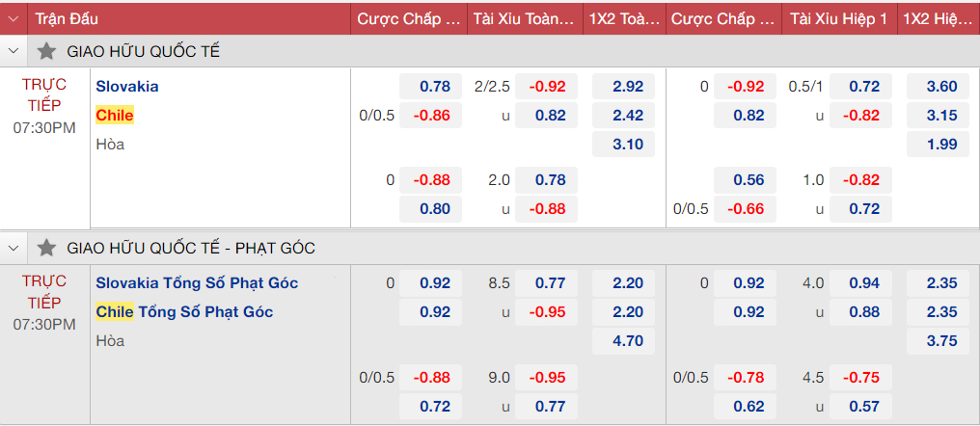The width and height of the screenshot is (980, 426).
Task: Select the 1X2 Toà column header
Action: (x=624, y=18)
